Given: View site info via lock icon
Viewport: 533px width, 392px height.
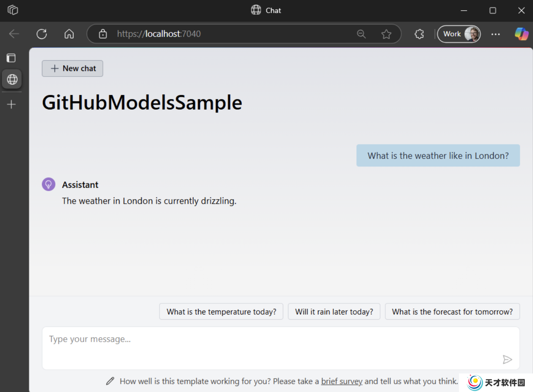Looking at the screenshot, I should point(103,34).
